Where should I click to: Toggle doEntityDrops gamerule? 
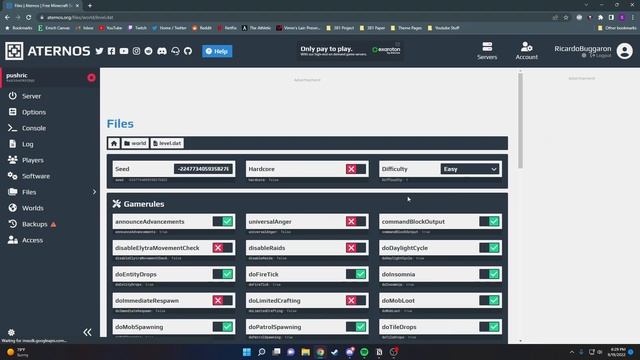[x=223, y=274]
